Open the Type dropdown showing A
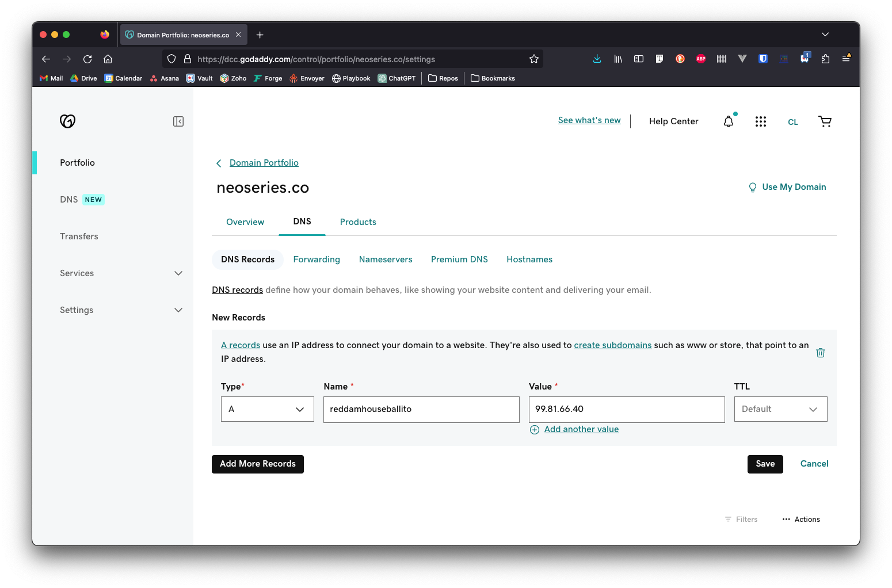Screen dimensions: 892x588 pyautogui.click(x=267, y=409)
